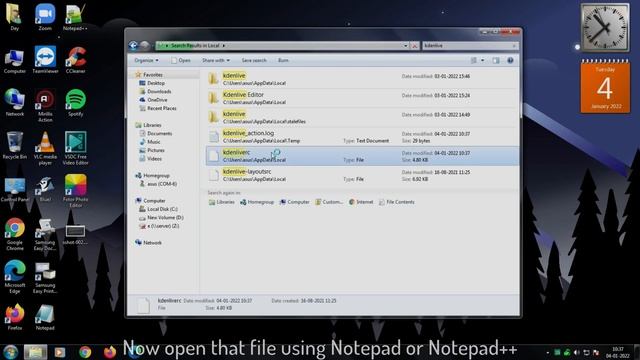The height and width of the screenshot is (360, 640).
Task: Open the view options dropdown arrow
Action: click(x=482, y=60)
